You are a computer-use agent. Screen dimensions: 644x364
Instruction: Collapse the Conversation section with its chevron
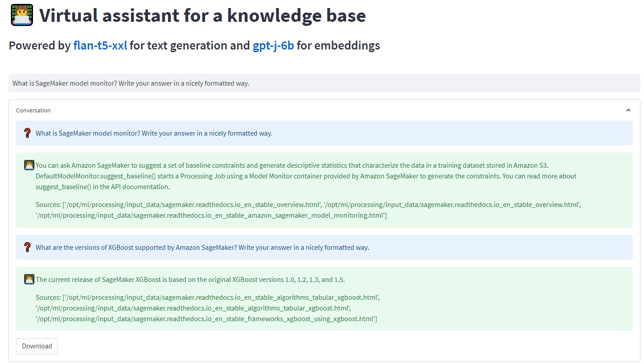(628, 110)
